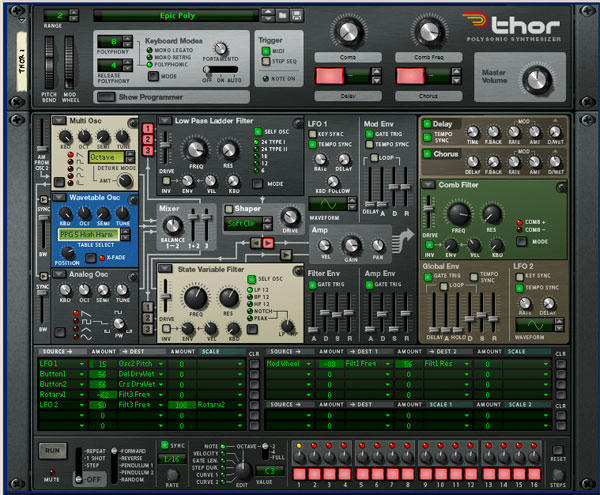600x495 pixels.
Task: Toggle Mod Env Gate Trig
Action: click(x=369, y=134)
